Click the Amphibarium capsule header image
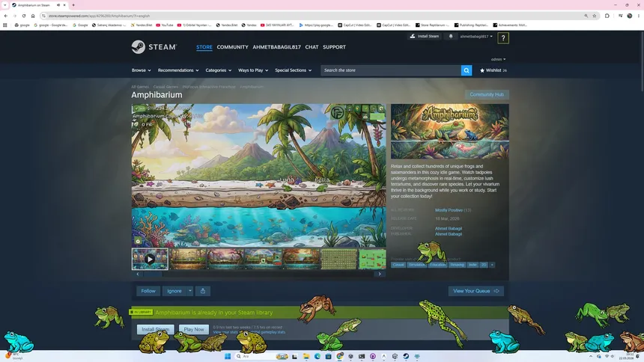 click(450, 132)
